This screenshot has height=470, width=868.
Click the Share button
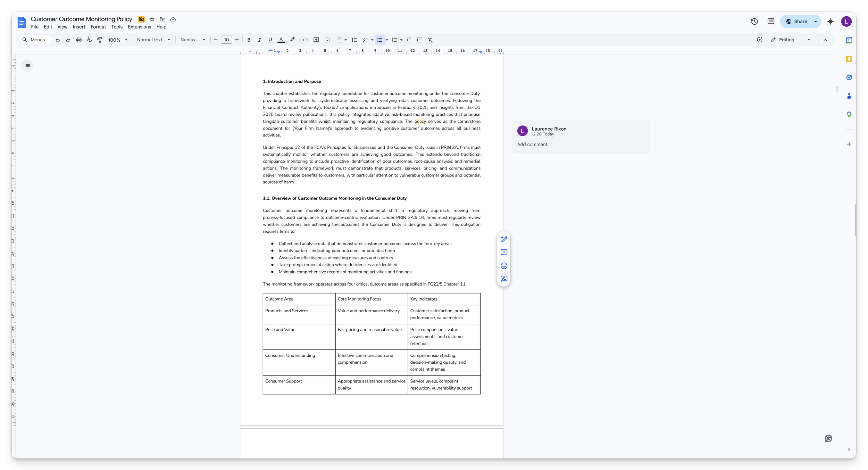[x=796, y=22]
